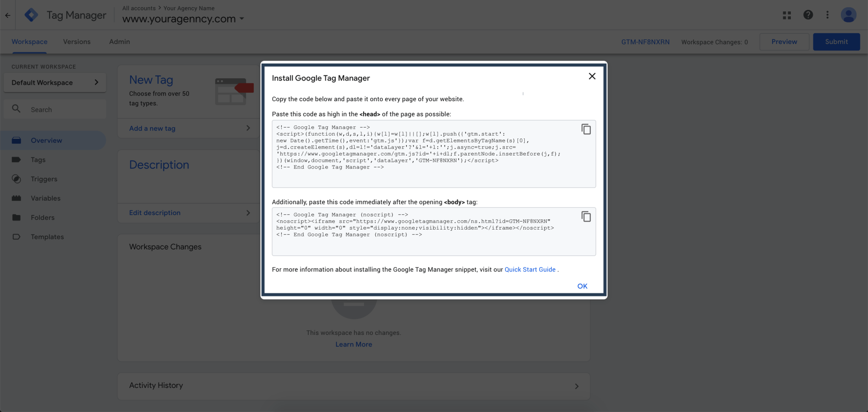Screen dimensions: 868x412
Task: Copy the head code snippet
Action: pyautogui.click(x=586, y=129)
